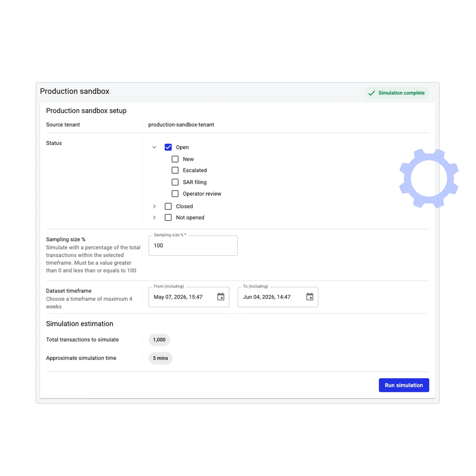Click the From (including) date field
476x476 pixels.
(189, 297)
